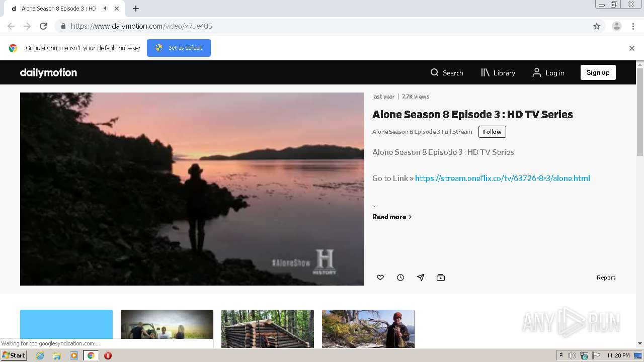This screenshot has width=644, height=362.
Task: Add video to a playlist
Action: 441,278
